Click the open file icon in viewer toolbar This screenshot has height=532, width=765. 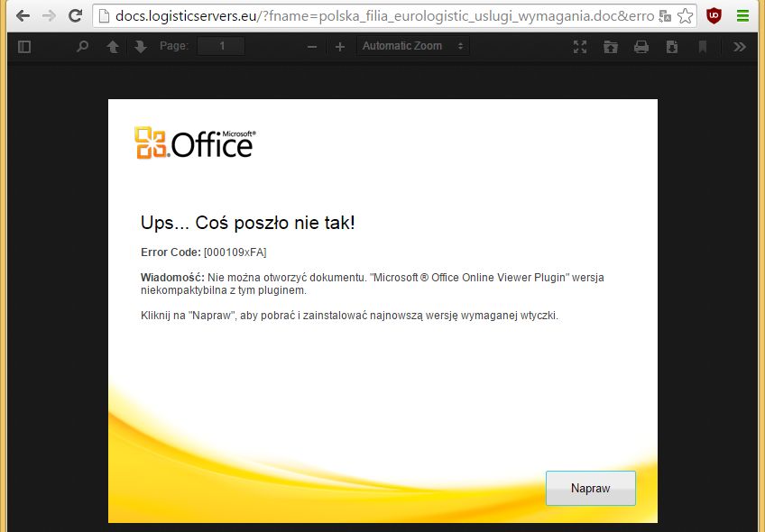coord(611,47)
